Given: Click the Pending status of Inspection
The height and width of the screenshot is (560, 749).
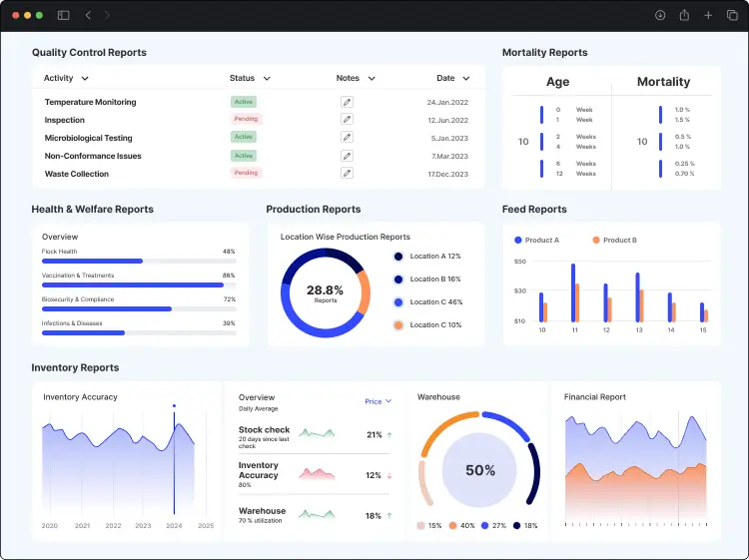Looking at the screenshot, I should (x=246, y=119).
